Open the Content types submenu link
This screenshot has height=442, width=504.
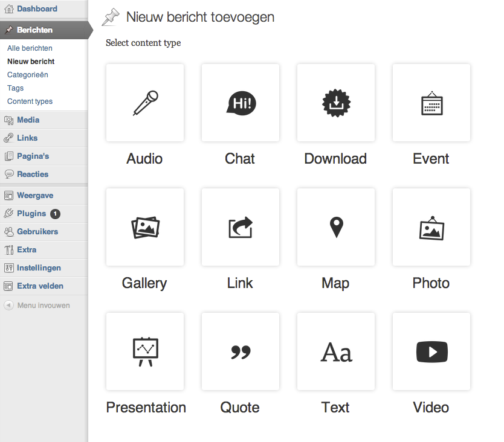[x=30, y=101]
